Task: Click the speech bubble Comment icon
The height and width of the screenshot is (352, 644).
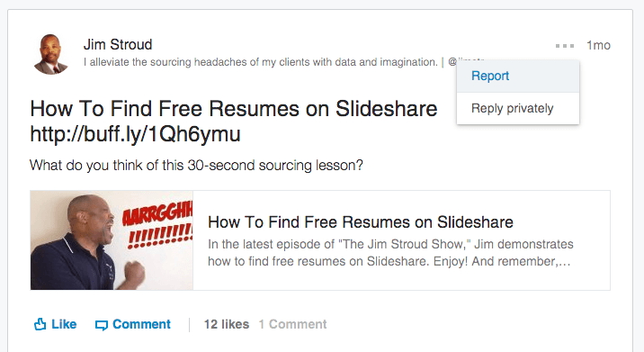Action: pos(101,325)
